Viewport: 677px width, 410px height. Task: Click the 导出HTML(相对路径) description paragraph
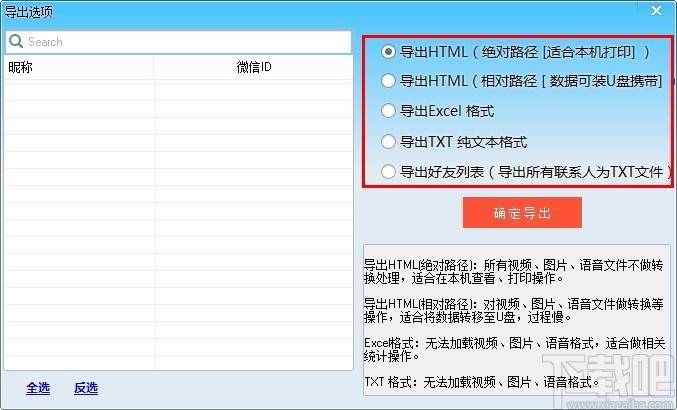(x=513, y=310)
